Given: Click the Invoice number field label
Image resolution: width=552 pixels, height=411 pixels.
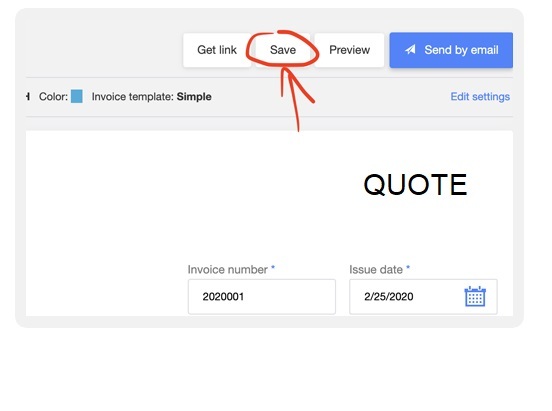Looking at the screenshot, I should [x=227, y=269].
